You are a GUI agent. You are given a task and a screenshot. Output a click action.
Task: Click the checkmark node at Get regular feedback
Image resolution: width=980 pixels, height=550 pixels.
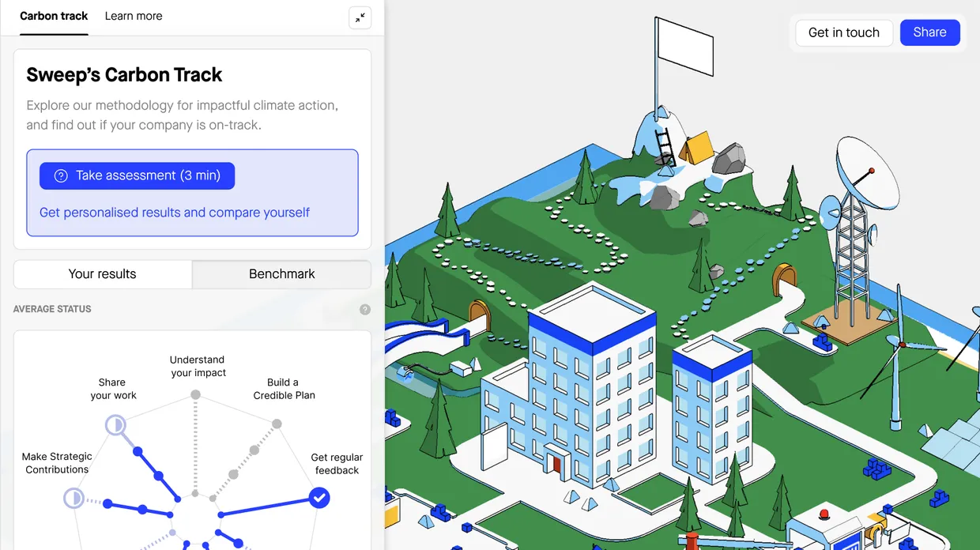click(x=319, y=498)
